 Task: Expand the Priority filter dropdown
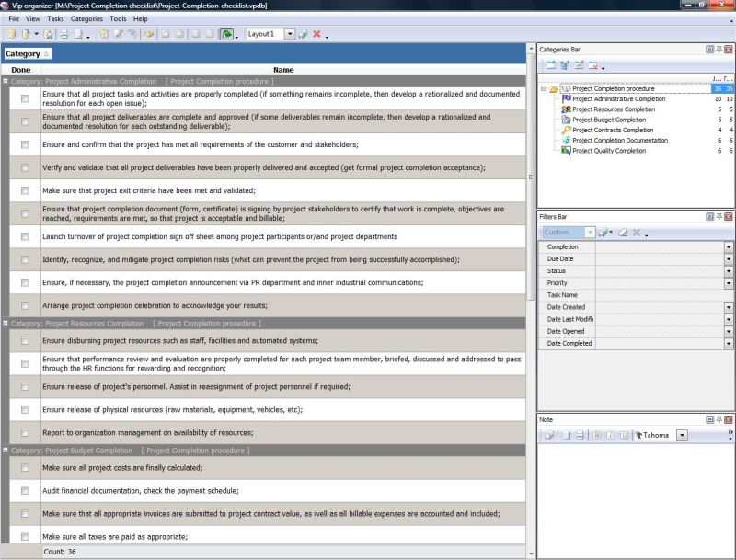tap(729, 283)
